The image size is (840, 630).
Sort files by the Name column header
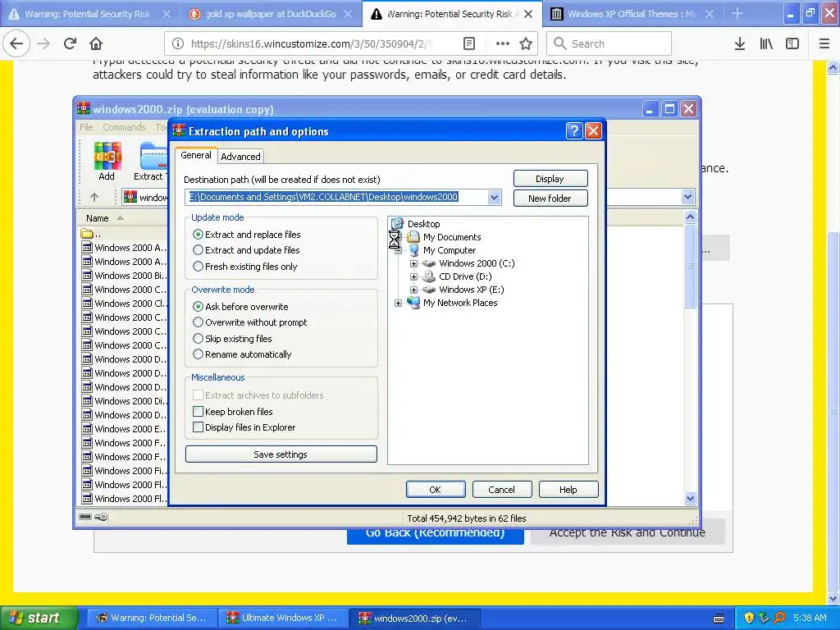(97, 218)
